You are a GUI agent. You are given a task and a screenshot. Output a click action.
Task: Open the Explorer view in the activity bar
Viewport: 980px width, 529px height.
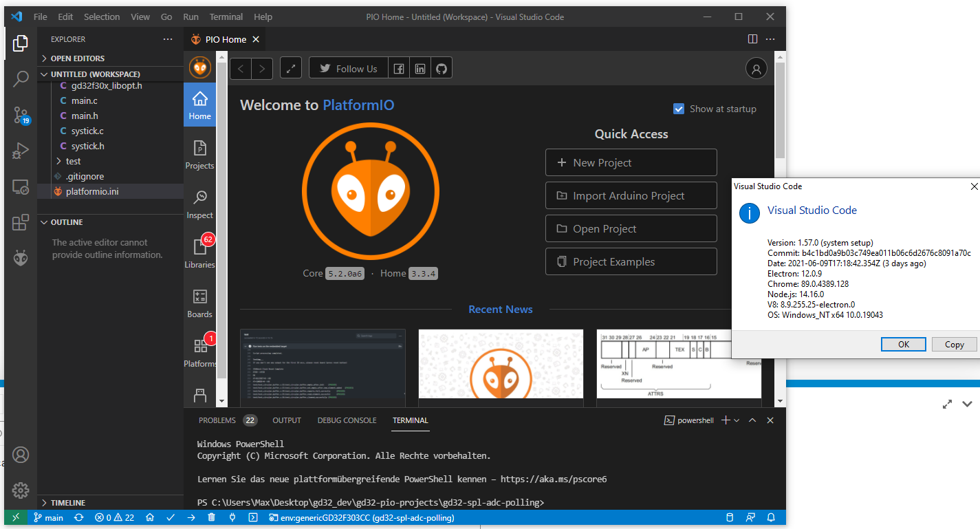pyautogui.click(x=21, y=44)
